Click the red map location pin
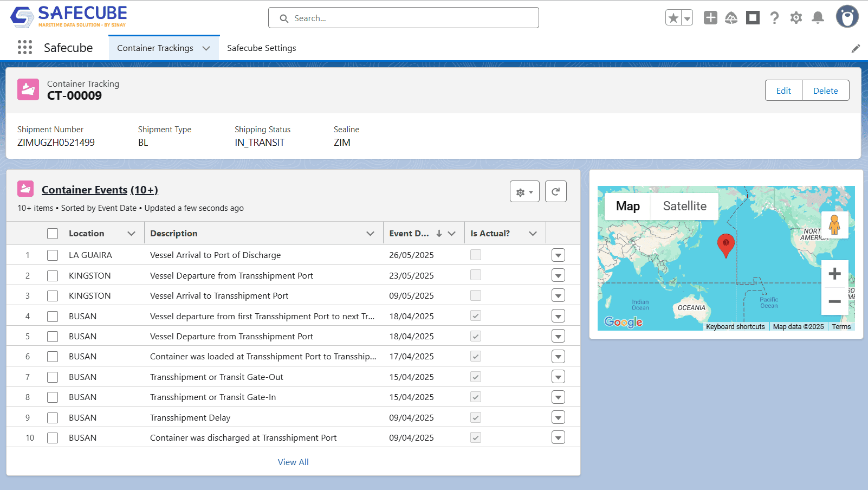868x490 pixels. 726,245
